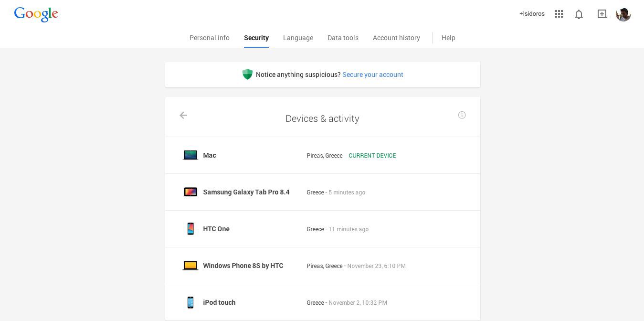Screen dimensions: 644x321
Task: Click the green security shield icon
Action: (247, 75)
